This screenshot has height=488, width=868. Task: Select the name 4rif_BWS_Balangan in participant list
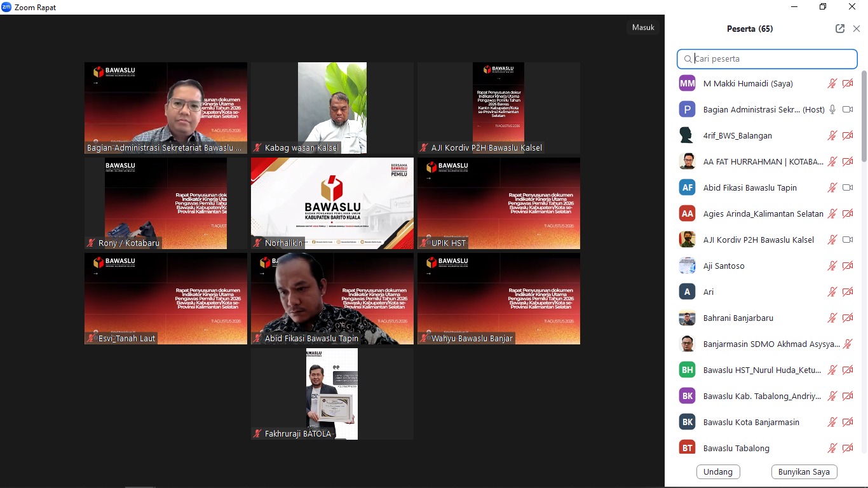[x=738, y=135]
